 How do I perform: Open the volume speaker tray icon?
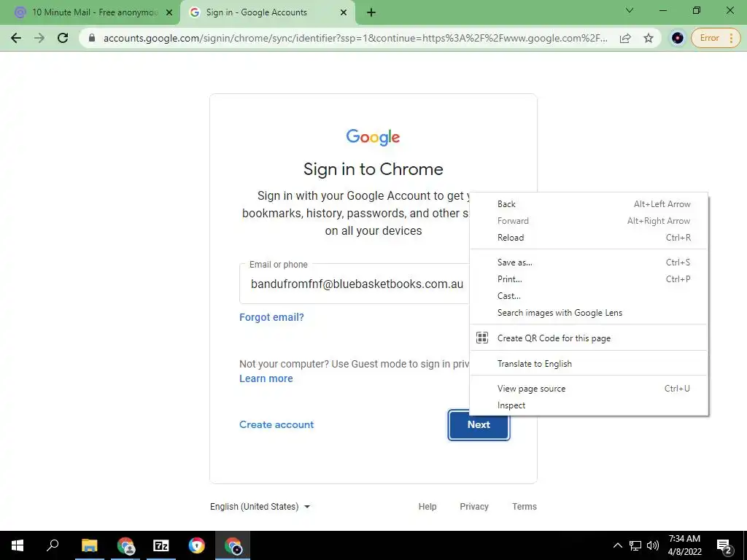(x=653, y=545)
